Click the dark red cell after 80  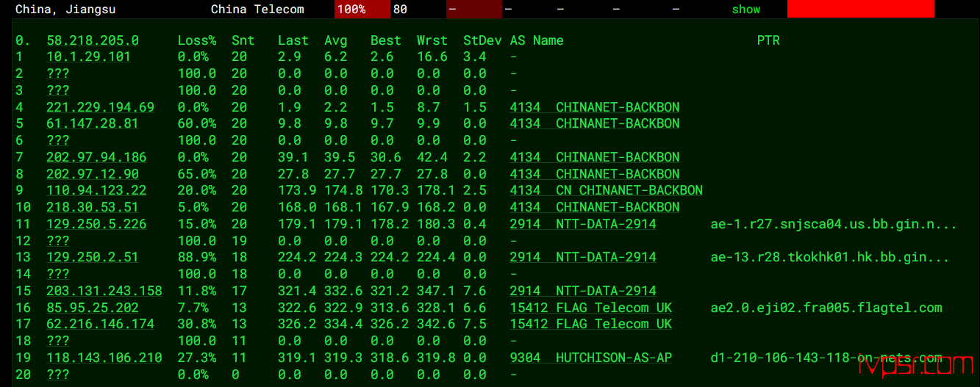(x=474, y=10)
